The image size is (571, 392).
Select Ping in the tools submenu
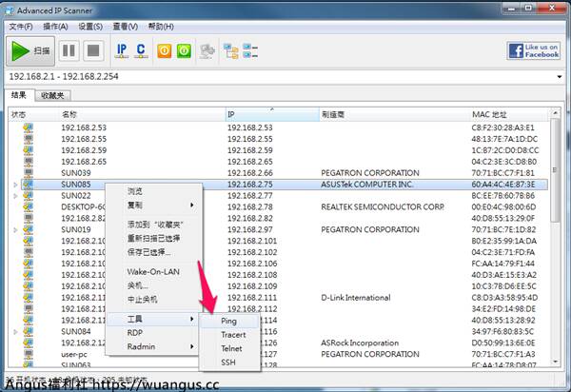(x=229, y=321)
